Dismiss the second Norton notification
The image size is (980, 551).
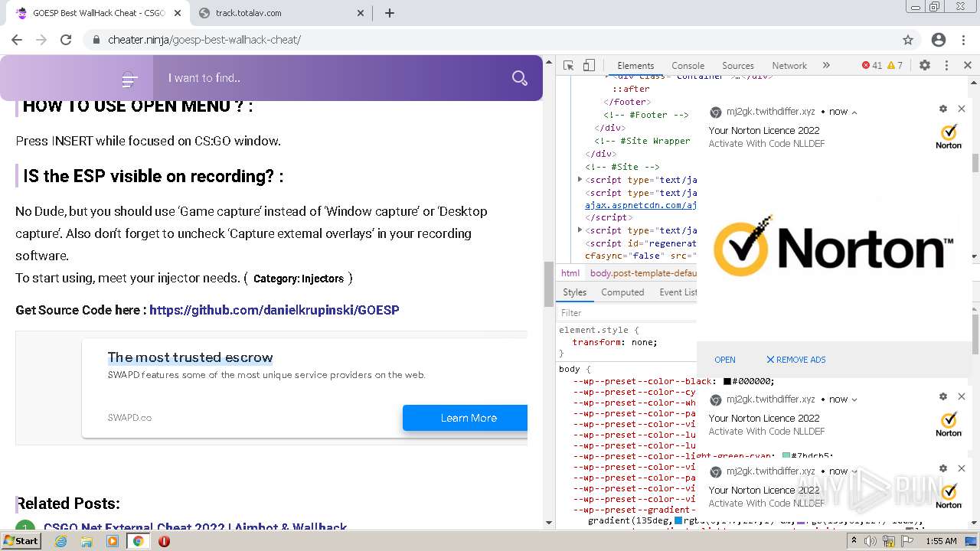[x=962, y=396]
